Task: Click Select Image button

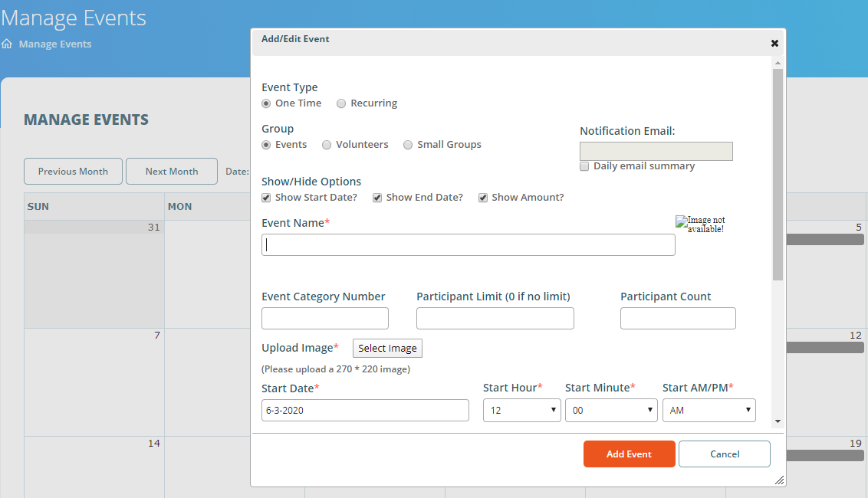Action: (387, 348)
